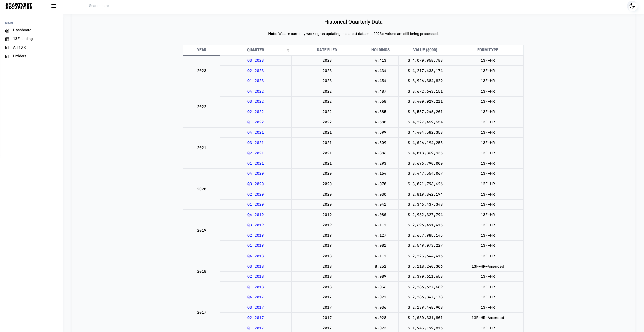Open Q4 2017 quarter link

(x=256, y=297)
